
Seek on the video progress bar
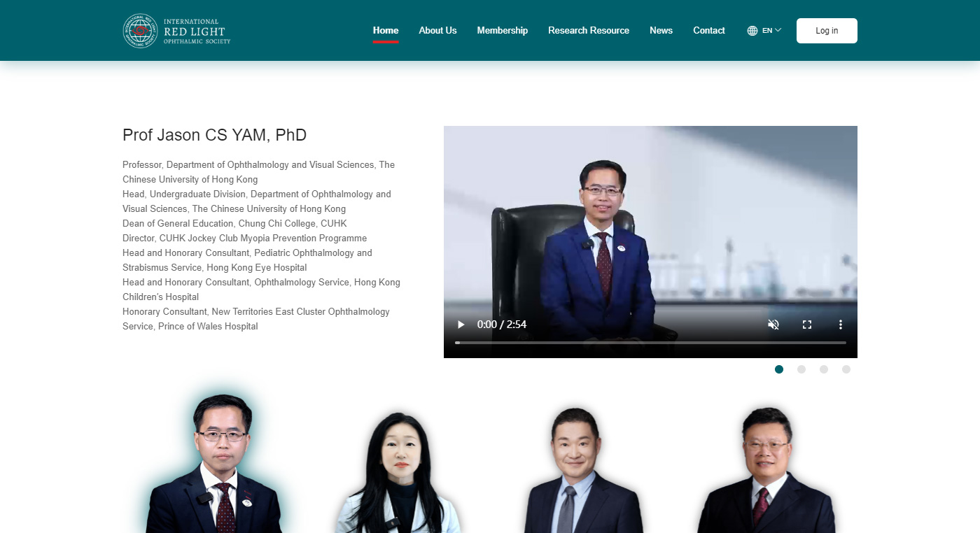[650, 343]
